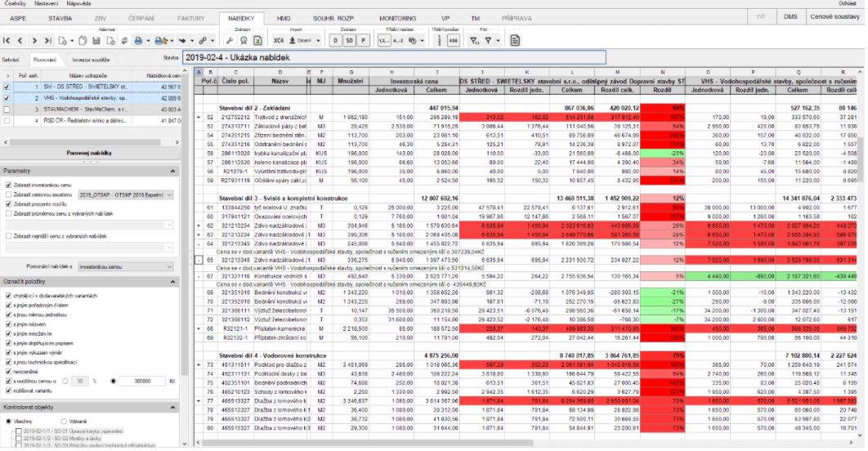Click the document report icon after filters
Screen dimensions: 868x451
pos(516,40)
